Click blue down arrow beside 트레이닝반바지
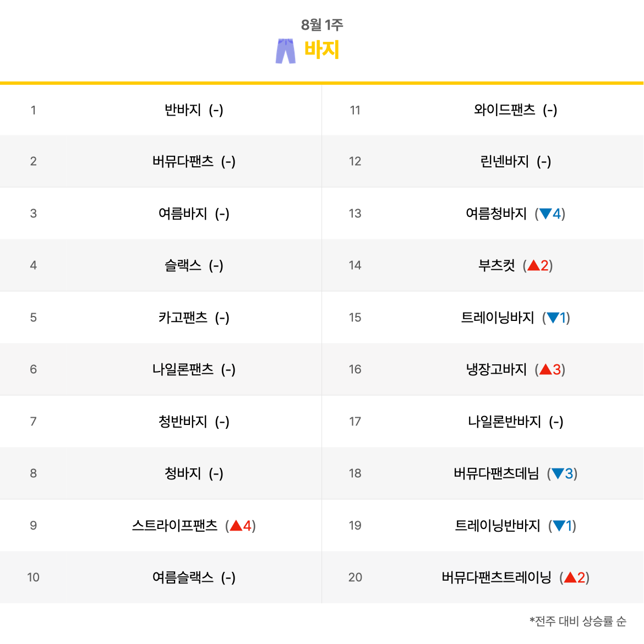The width and height of the screenshot is (644, 644). click(559, 525)
